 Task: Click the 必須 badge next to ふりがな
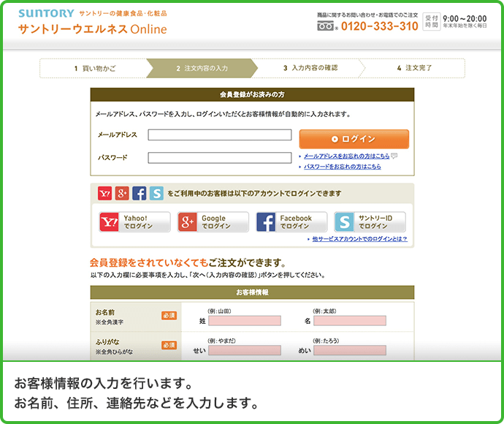tap(169, 345)
